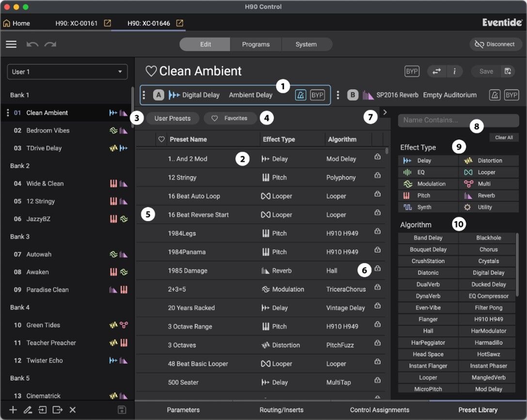Select program 10 Green Tides

67,325
